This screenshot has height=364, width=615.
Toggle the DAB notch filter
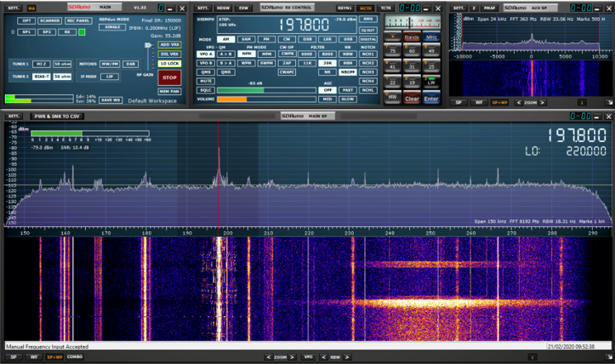130,64
